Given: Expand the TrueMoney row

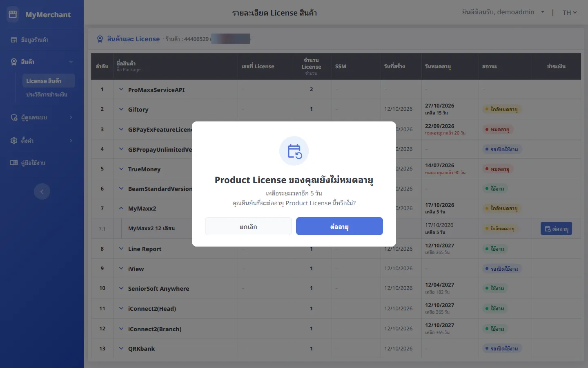Looking at the screenshot, I should coord(121,168).
